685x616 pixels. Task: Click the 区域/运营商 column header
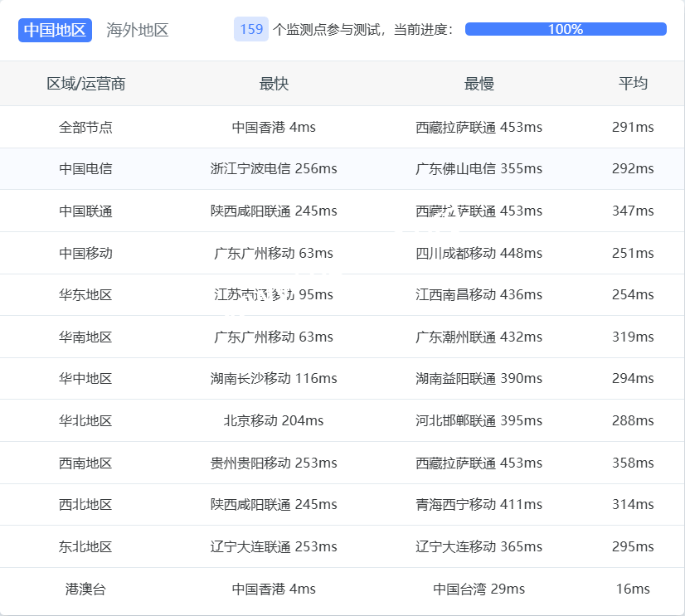86,84
